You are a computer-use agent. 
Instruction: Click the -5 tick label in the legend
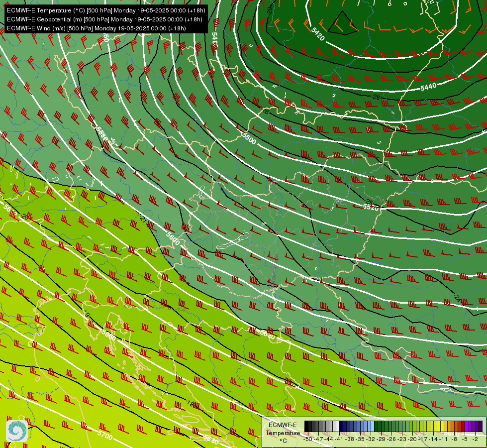coord(465,440)
